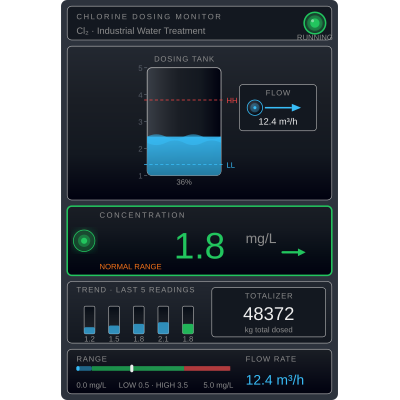Image resolution: width=400 pixels, height=400 pixels.
Task: Click the 'LOW 0.5 · HIGH 3.5' limits text
Action: pos(153,385)
